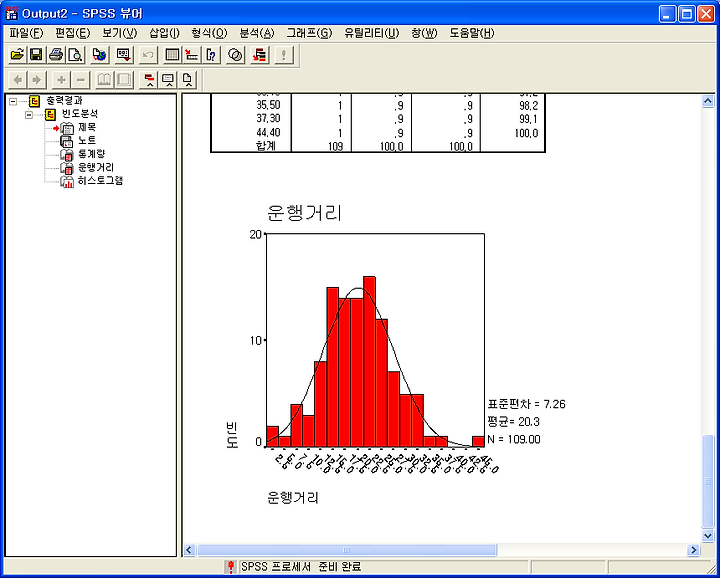The height and width of the screenshot is (578, 720).
Task: Select 빈도분석 in the outline tree
Action: click(79, 114)
